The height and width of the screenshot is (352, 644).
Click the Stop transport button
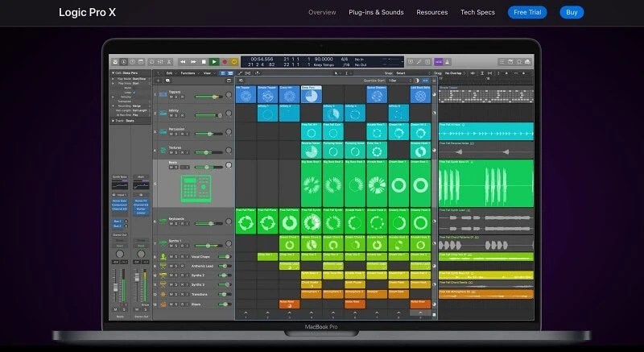[204, 61]
